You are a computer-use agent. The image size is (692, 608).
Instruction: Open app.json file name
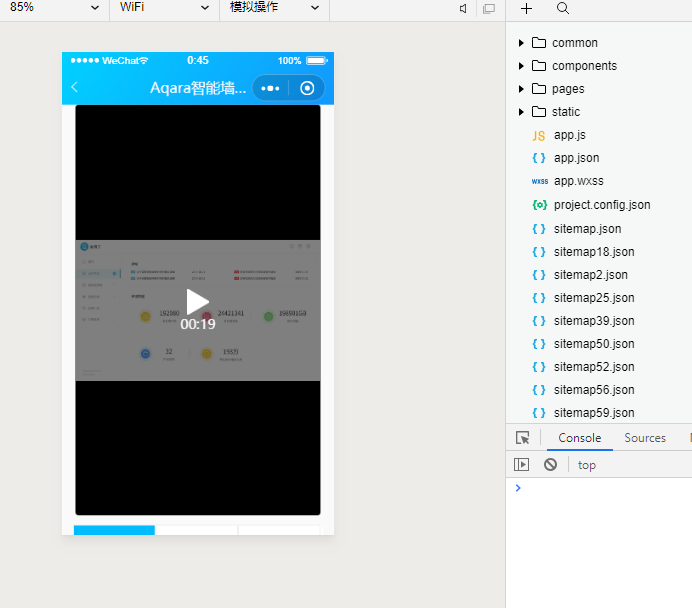pyautogui.click(x=576, y=158)
